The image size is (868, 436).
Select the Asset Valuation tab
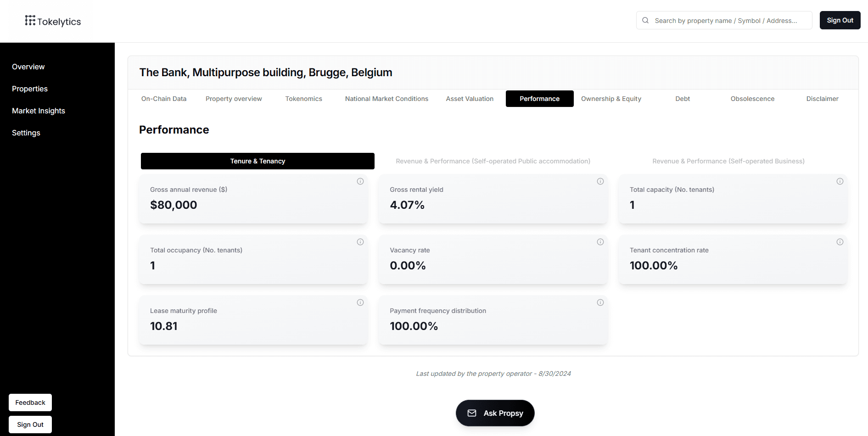(x=470, y=99)
